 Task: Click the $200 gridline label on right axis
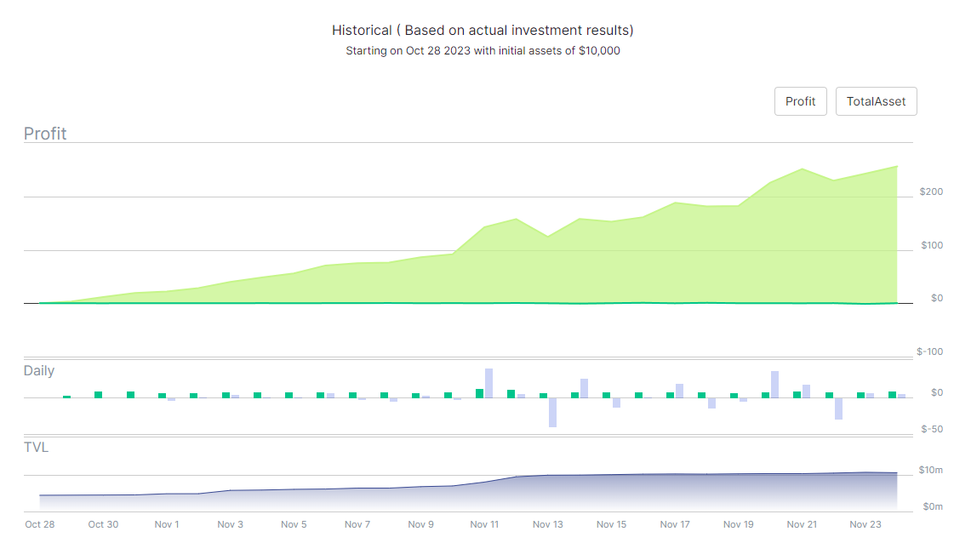tap(932, 191)
